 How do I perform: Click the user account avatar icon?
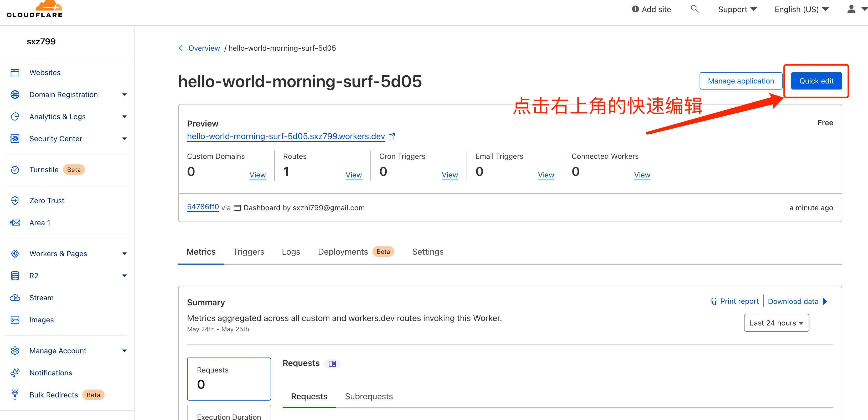pos(851,9)
